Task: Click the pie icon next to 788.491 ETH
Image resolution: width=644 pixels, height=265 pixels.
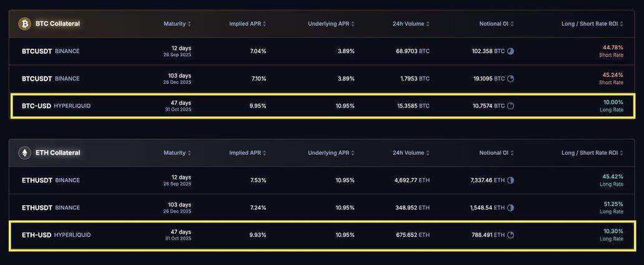Action: pos(510,236)
